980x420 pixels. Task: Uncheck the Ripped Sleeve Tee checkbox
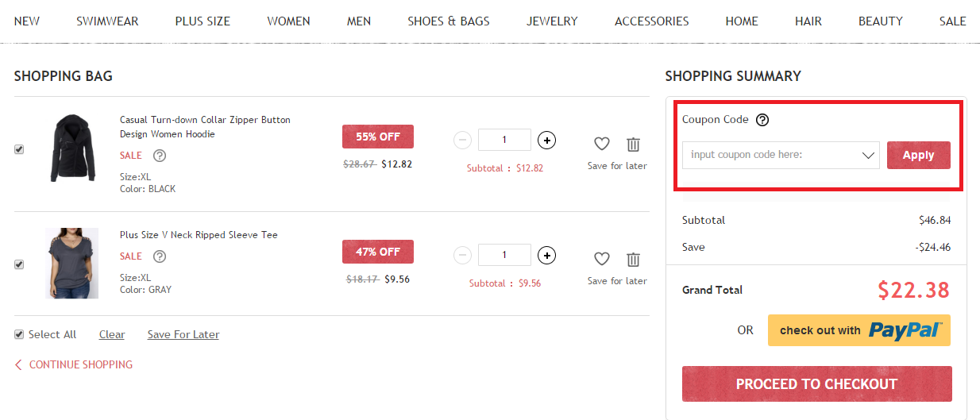click(x=19, y=264)
